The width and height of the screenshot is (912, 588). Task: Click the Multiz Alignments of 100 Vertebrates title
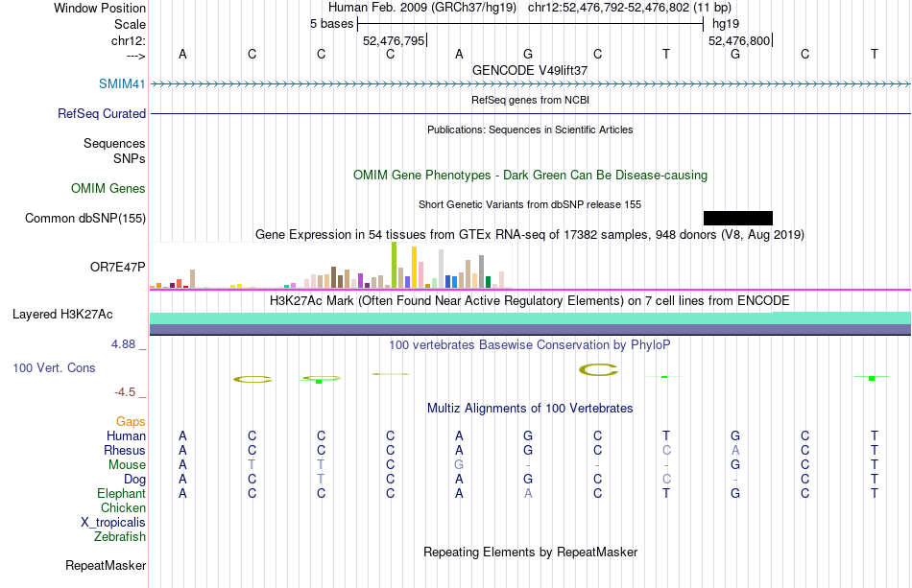click(x=530, y=409)
